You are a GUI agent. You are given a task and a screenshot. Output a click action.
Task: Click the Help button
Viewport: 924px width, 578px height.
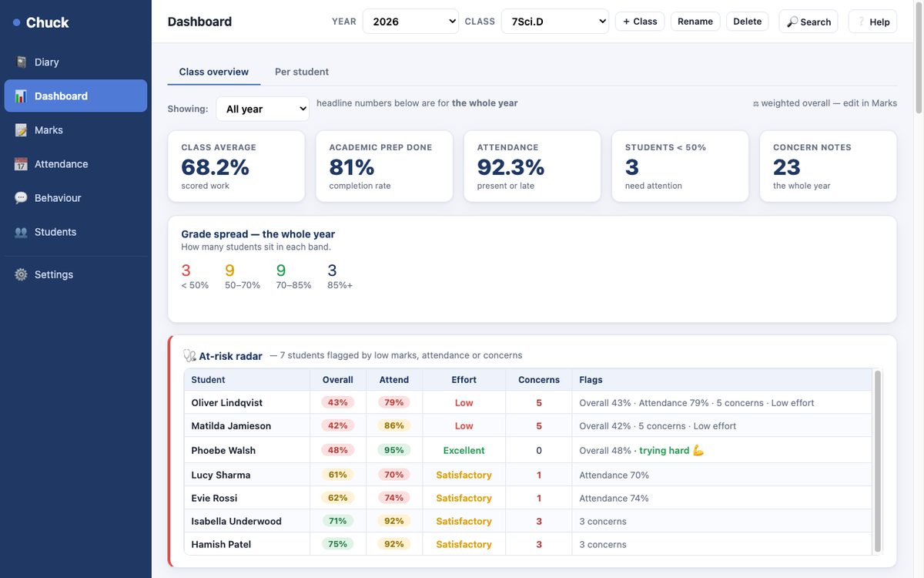click(x=873, y=22)
